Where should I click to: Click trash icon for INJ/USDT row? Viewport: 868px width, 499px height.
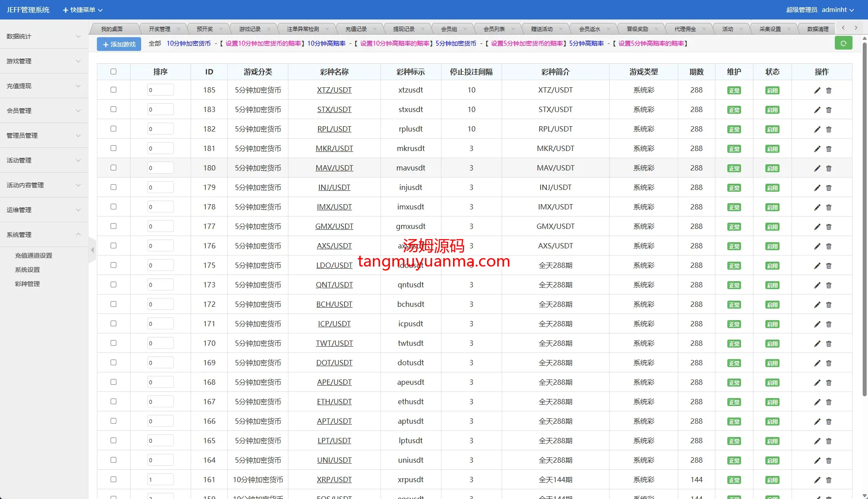pos(829,188)
